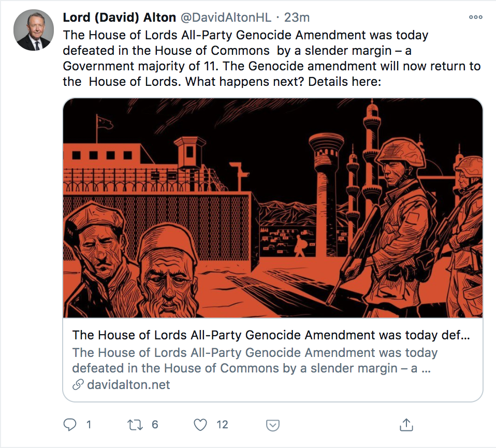
Task: Click the link chain icon beside davidalton.net
Action: tap(78, 384)
